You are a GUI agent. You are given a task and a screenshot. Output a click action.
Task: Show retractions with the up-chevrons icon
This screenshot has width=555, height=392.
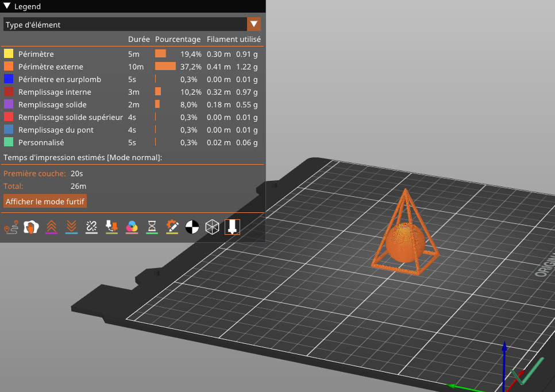coord(52,227)
